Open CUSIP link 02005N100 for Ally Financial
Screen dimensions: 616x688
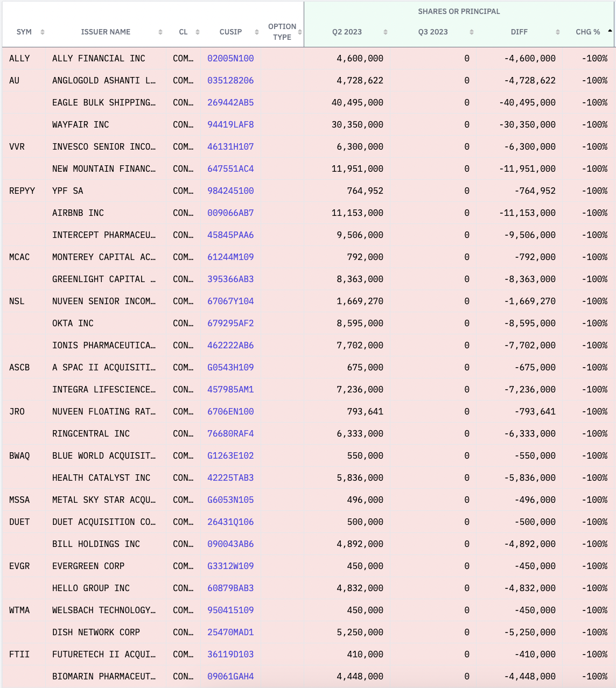(230, 59)
